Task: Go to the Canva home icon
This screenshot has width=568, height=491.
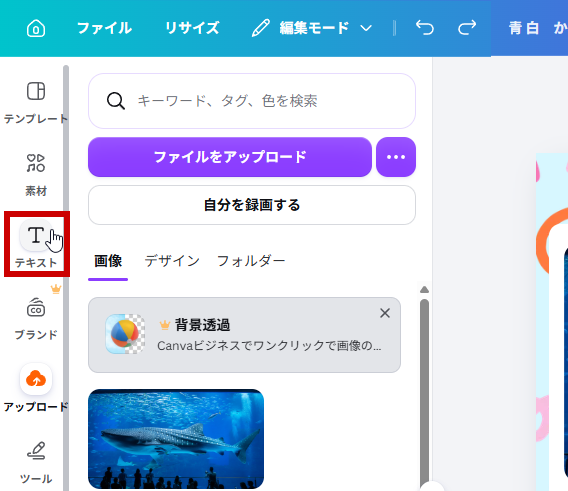Action: [36, 28]
